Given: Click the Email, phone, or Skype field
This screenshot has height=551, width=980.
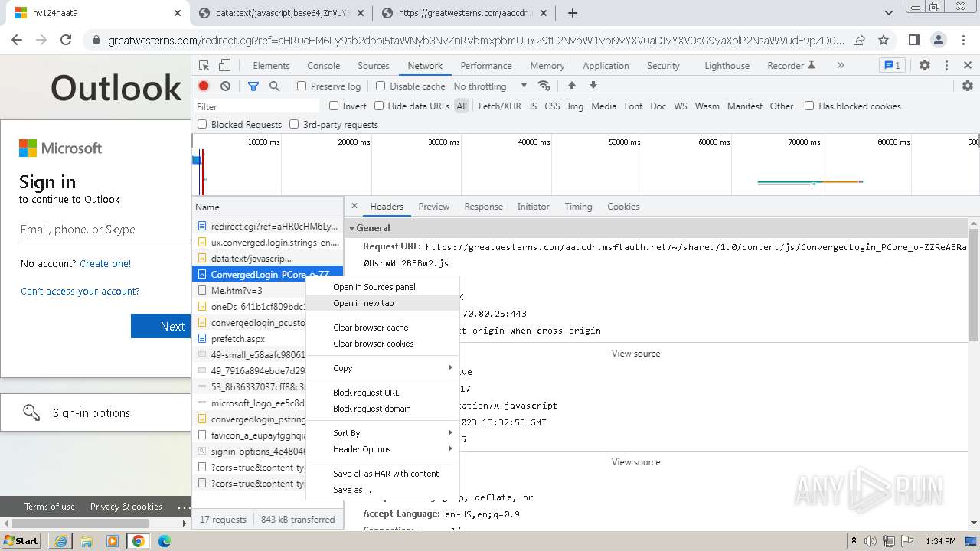Looking at the screenshot, I should 105,230.
